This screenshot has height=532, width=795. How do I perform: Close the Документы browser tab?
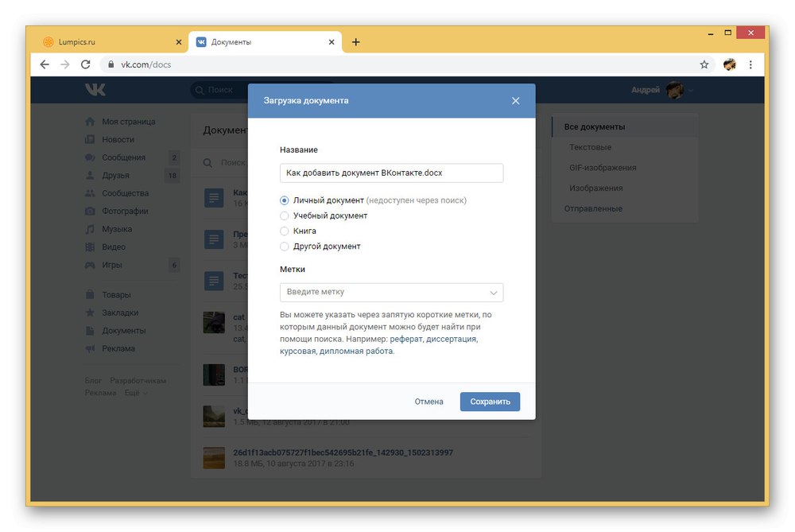(332, 42)
